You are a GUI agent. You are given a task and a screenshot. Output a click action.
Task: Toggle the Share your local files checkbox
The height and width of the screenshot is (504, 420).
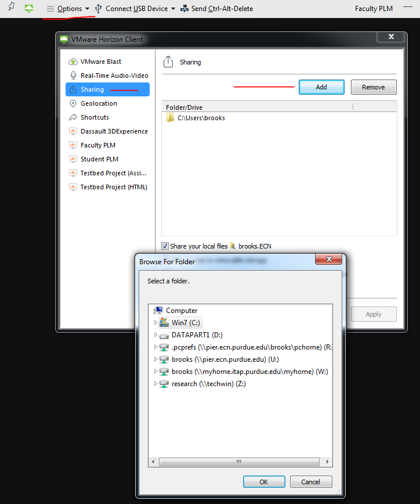(x=165, y=246)
